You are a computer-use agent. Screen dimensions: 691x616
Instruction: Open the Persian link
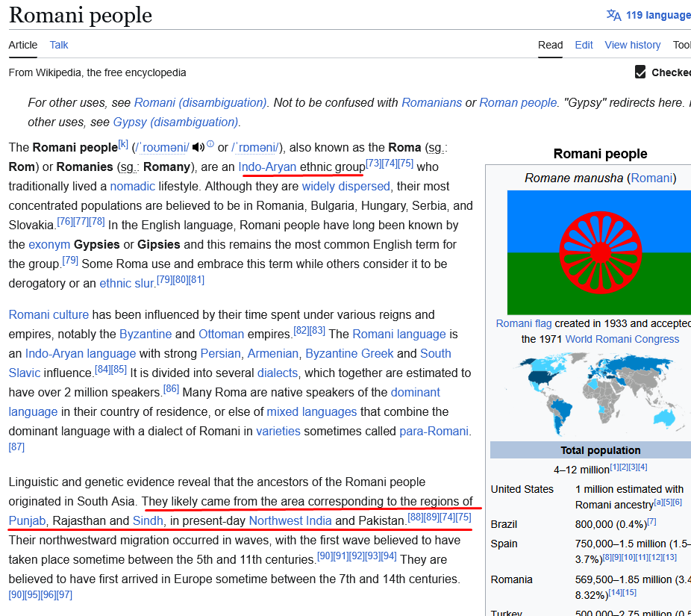(220, 353)
